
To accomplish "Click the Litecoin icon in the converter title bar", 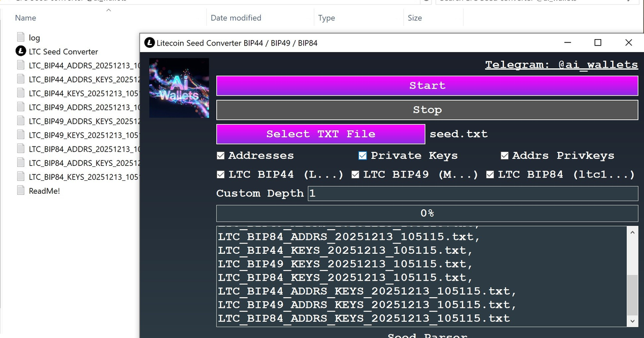I will [149, 42].
